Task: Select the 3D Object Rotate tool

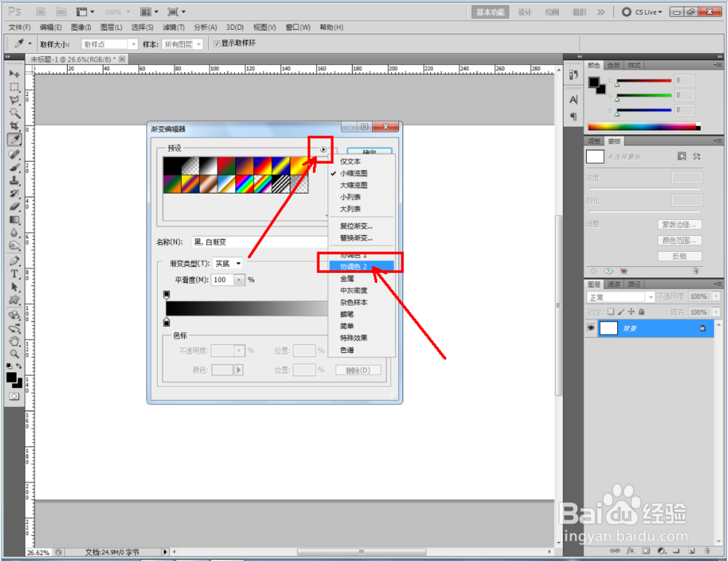Action: tap(15, 315)
